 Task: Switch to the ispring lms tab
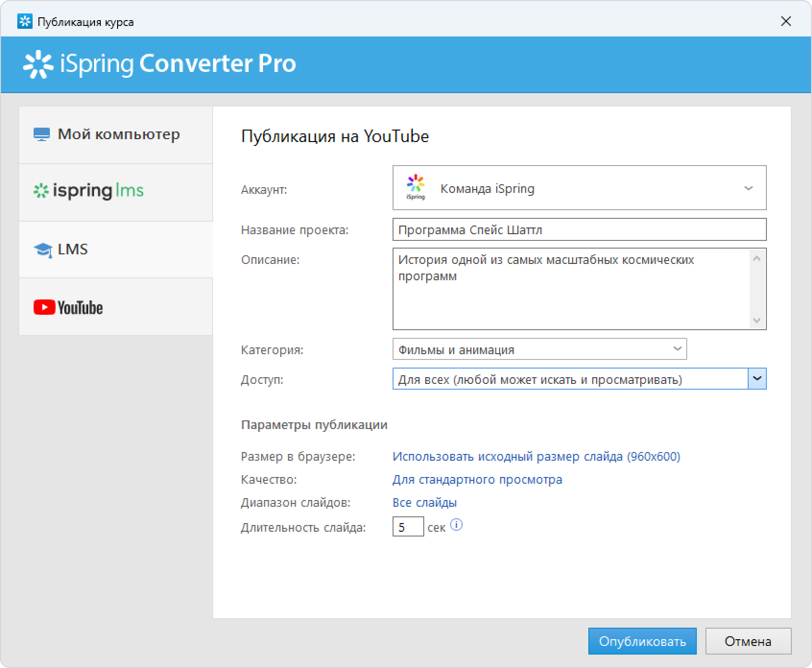pyautogui.click(x=116, y=192)
